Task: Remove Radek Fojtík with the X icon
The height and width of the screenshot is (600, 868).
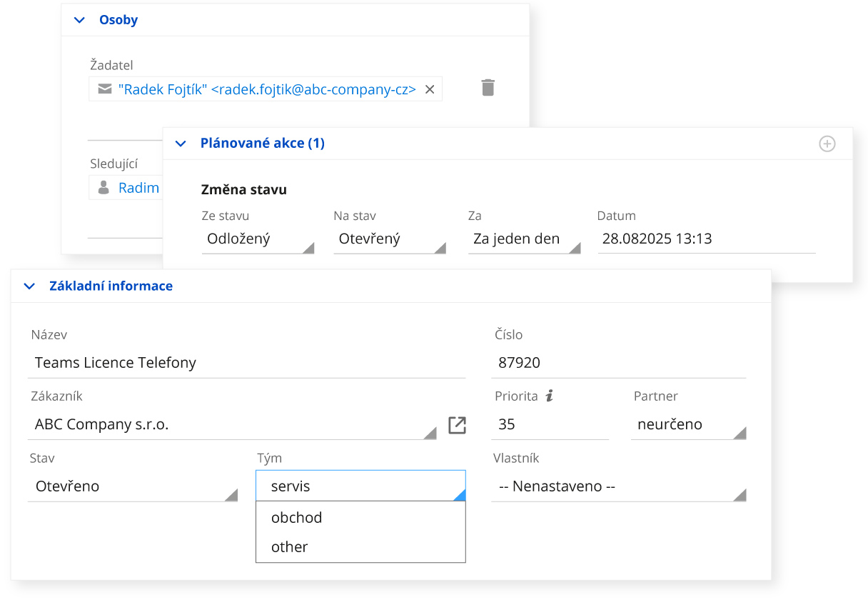Action: (x=430, y=89)
